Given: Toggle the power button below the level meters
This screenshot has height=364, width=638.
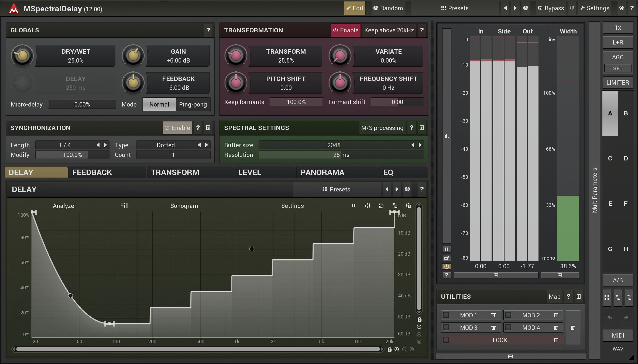Looking at the screenshot, I should [447, 267].
